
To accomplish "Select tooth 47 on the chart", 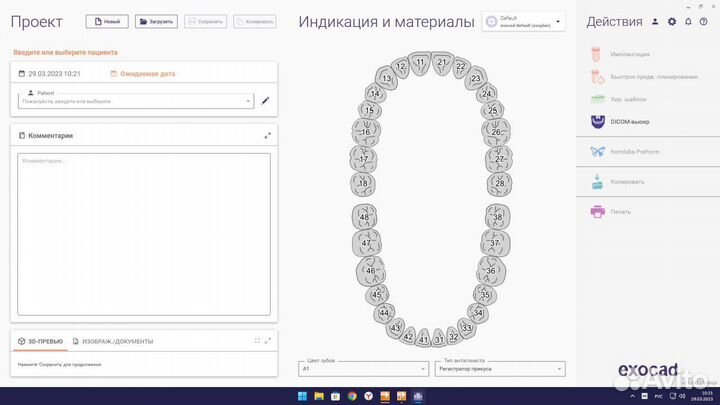I will (366, 243).
